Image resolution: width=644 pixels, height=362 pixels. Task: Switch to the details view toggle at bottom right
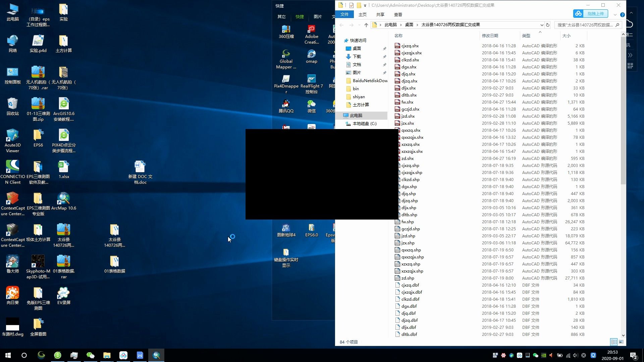[x=614, y=342]
